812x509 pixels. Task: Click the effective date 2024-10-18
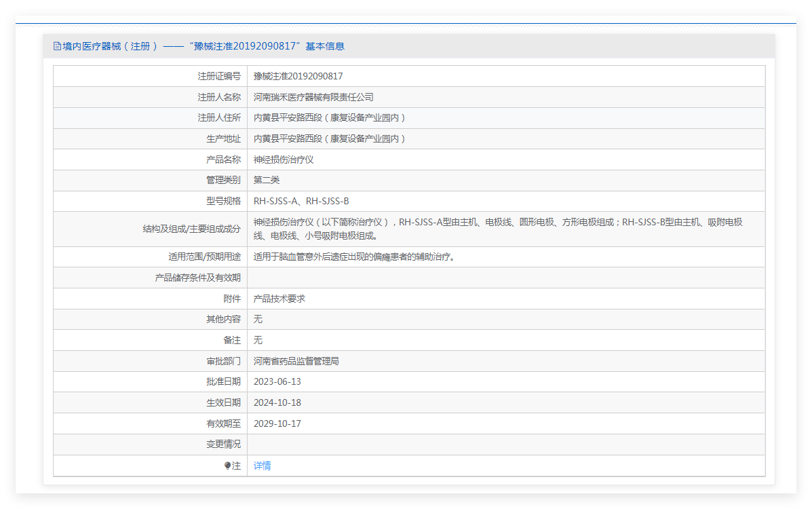pos(277,402)
